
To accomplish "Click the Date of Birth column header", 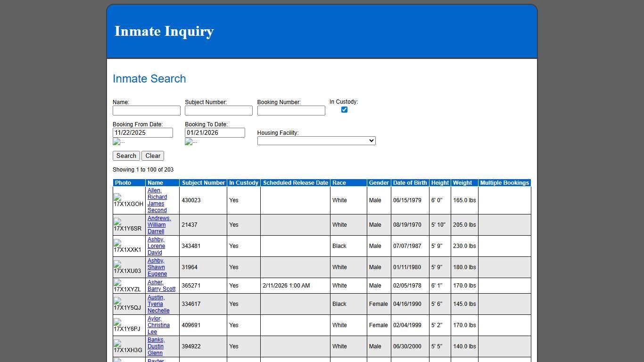I will [409, 183].
